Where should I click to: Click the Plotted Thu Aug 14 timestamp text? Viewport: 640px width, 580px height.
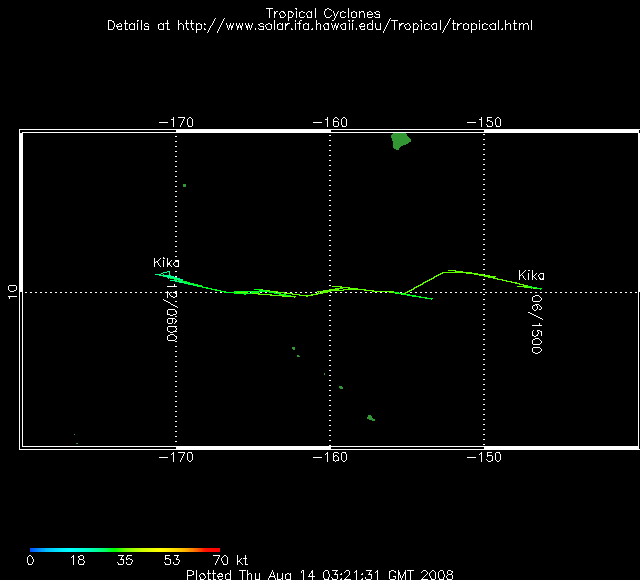(x=319, y=575)
